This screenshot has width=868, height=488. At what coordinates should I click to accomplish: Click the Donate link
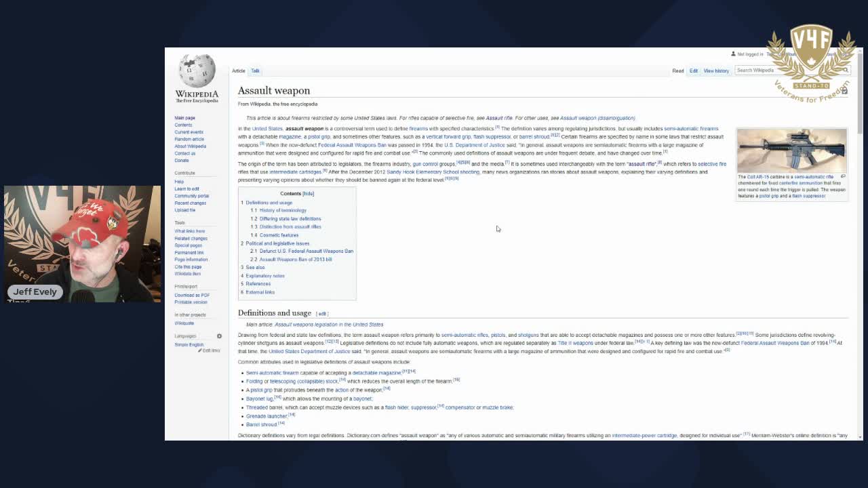click(x=181, y=161)
